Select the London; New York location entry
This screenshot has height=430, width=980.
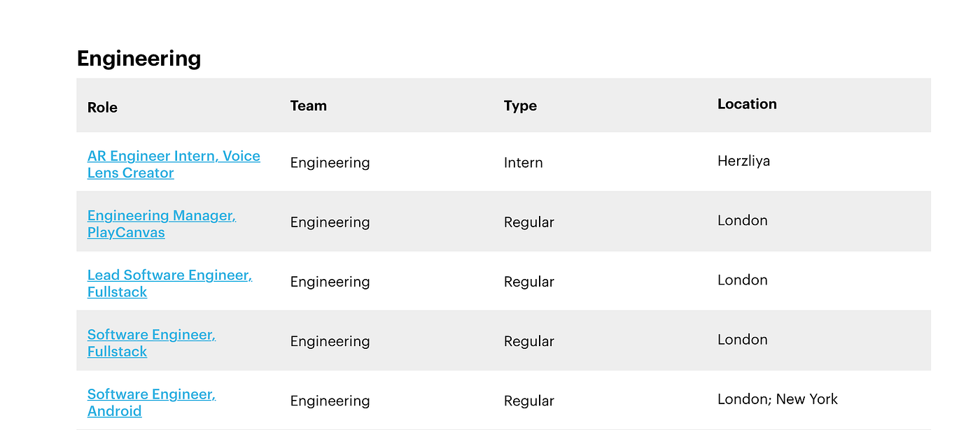tap(777, 399)
